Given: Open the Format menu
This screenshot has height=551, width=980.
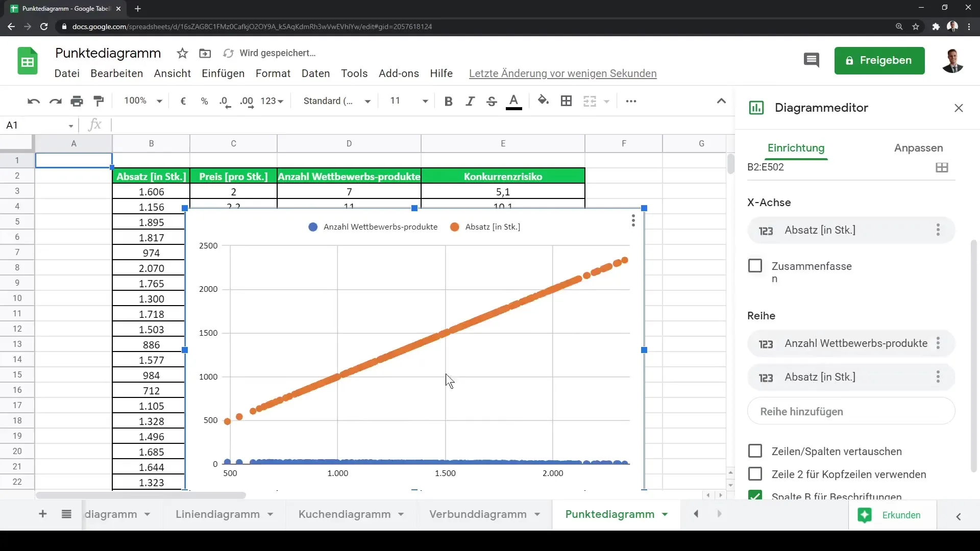Looking at the screenshot, I should coord(273,73).
